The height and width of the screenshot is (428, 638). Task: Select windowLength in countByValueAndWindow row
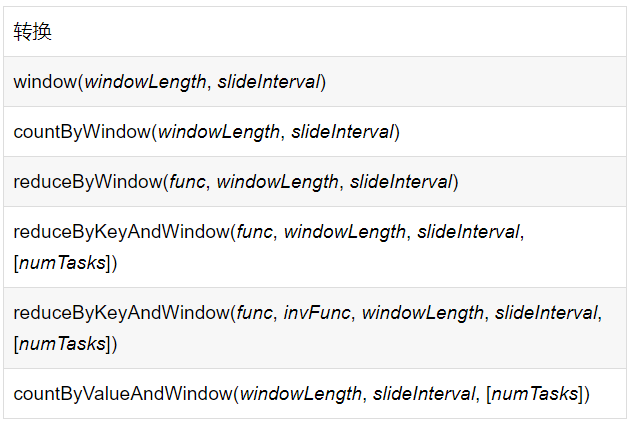[x=300, y=394]
